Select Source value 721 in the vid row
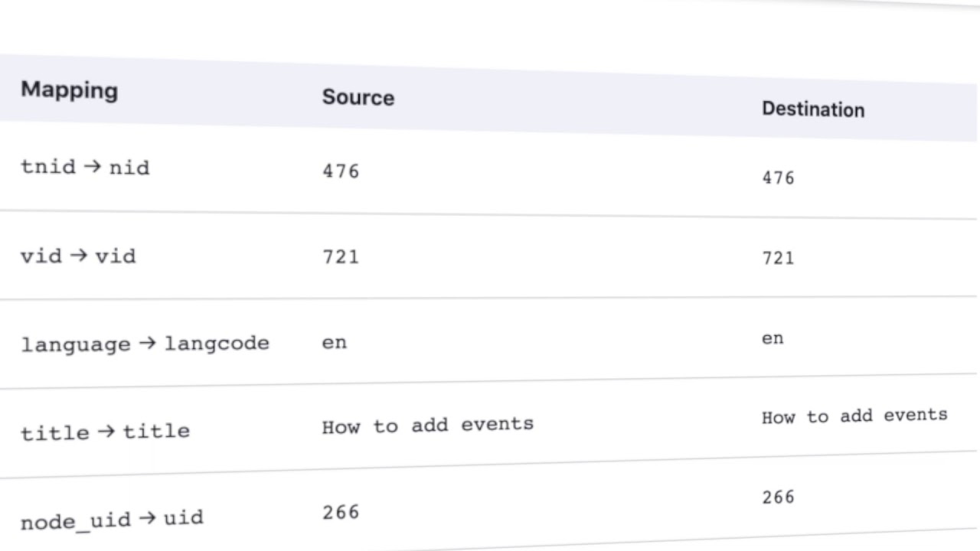980x551 pixels. pos(341,256)
